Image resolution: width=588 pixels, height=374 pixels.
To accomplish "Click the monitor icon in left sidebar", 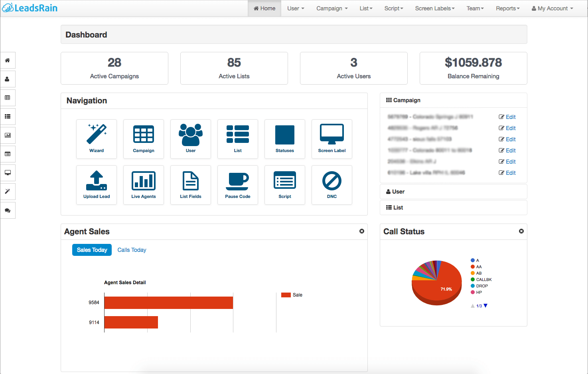I will point(8,173).
